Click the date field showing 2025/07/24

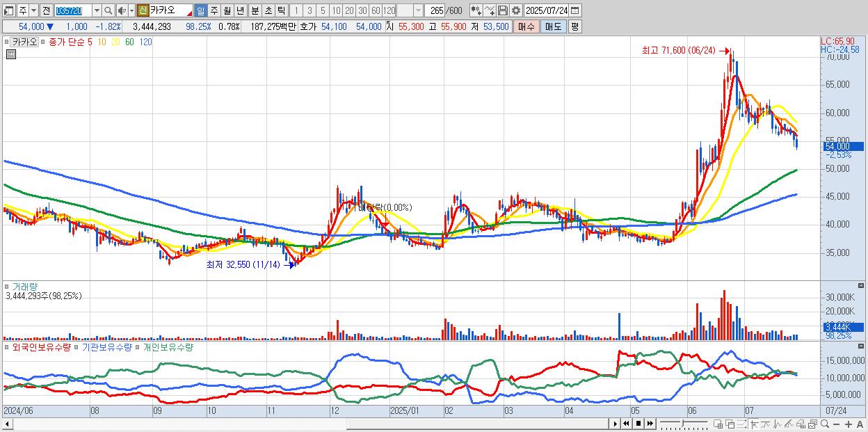(547, 10)
